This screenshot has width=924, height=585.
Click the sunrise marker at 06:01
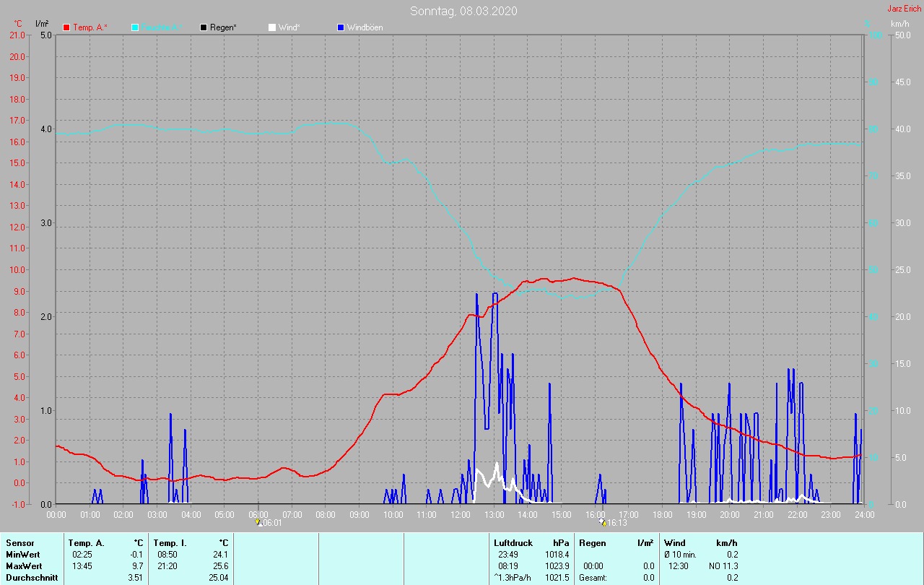[258, 522]
